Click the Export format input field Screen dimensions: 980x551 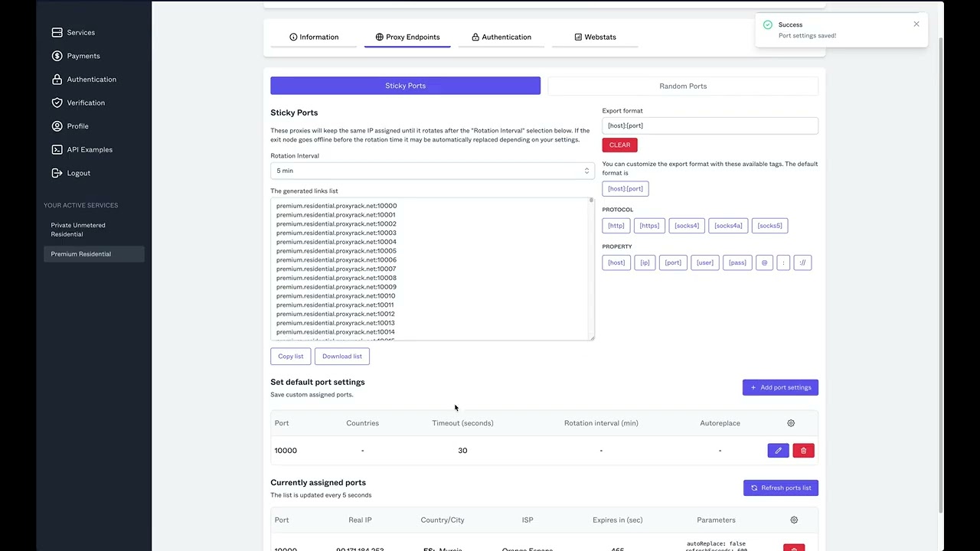[710, 126]
